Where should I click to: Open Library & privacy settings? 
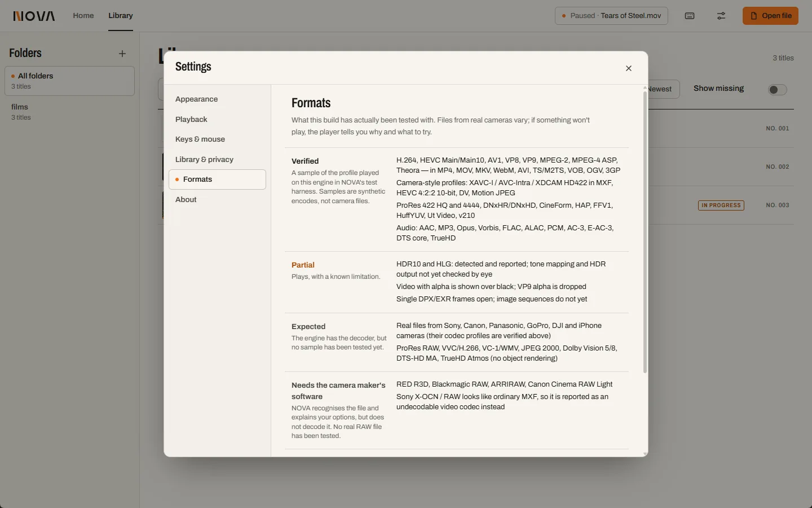(x=217, y=160)
